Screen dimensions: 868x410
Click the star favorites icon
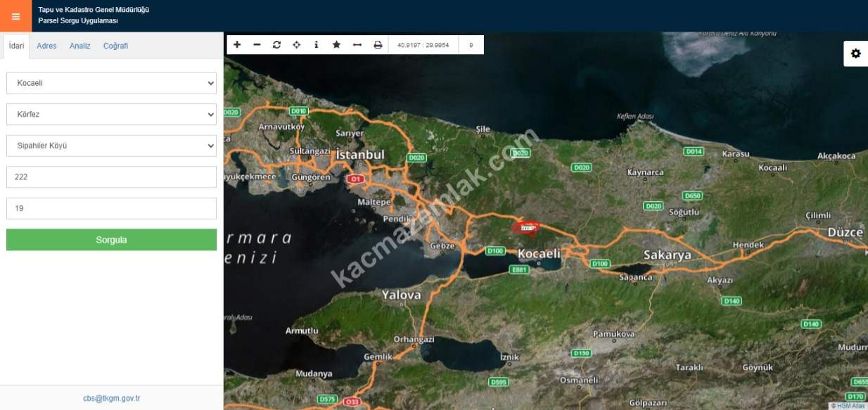[x=336, y=45]
